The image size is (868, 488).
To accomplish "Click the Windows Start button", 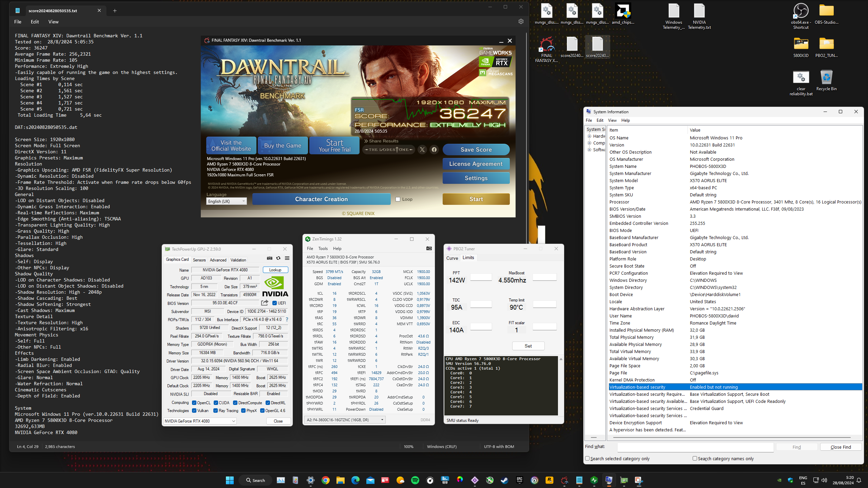I will tap(230, 480).
